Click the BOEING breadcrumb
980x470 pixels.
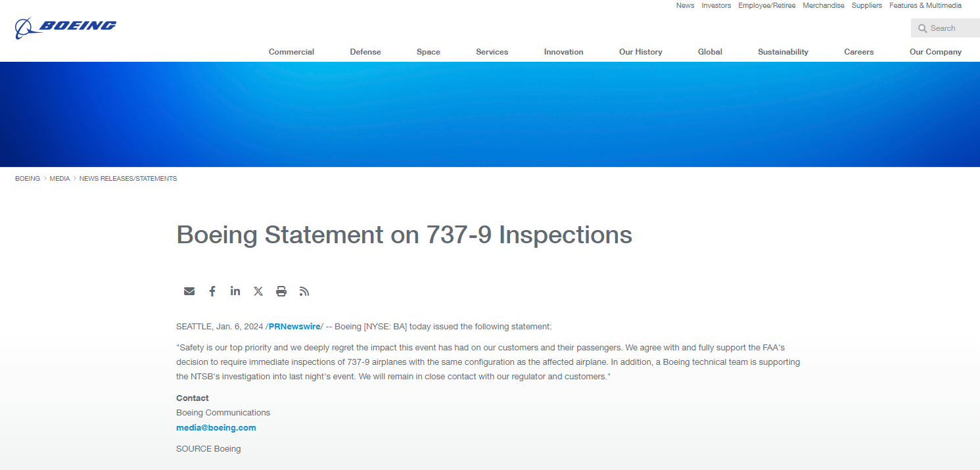[28, 179]
